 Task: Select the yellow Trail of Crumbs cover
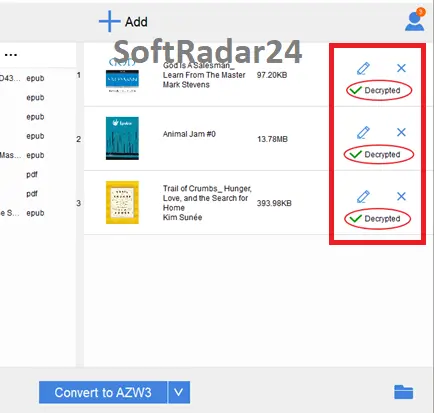click(122, 202)
